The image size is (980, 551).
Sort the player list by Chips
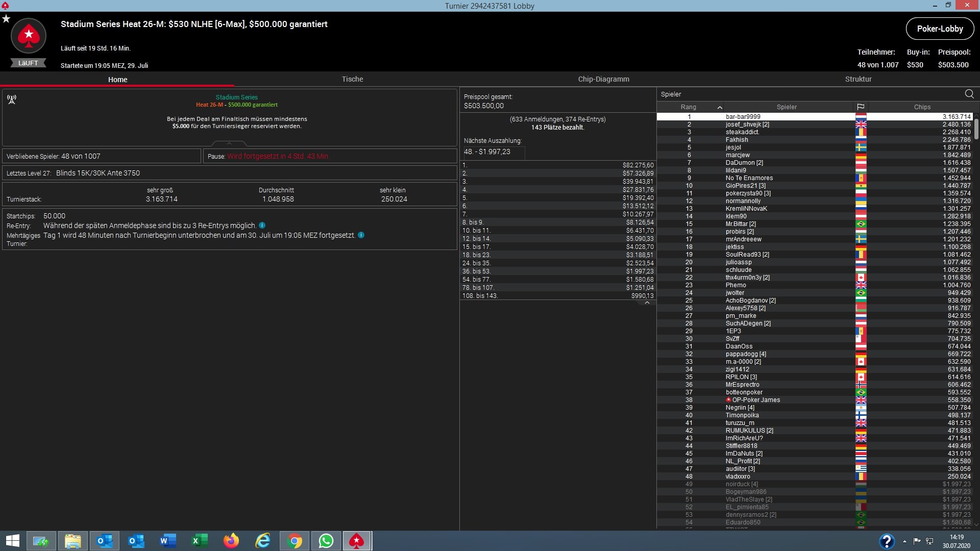coord(922,107)
